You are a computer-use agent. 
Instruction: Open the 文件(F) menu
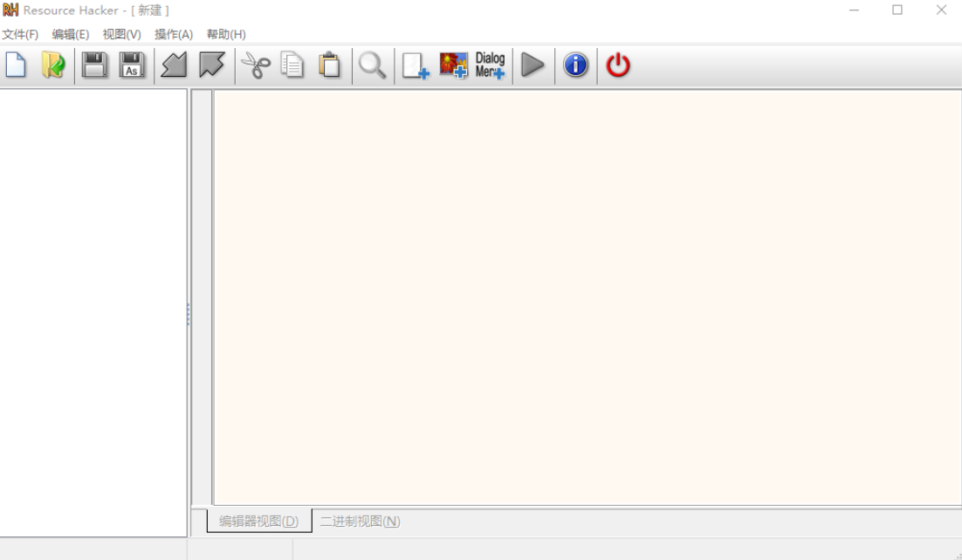click(20, 35)
